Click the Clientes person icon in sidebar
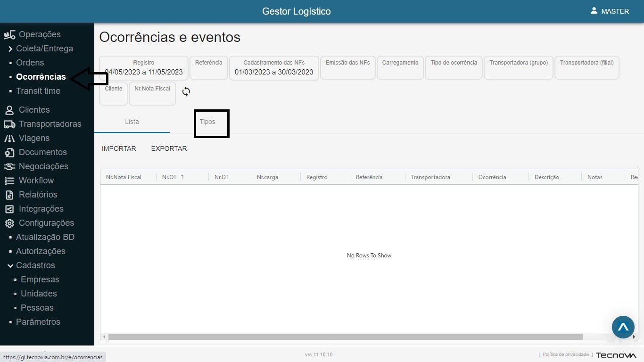 click(x=9, y=110)
